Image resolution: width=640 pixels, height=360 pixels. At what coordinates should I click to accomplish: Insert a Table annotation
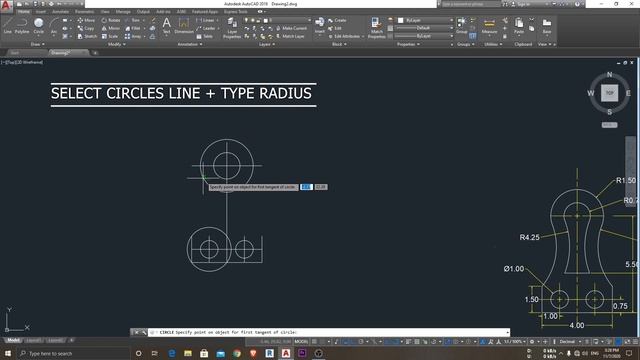pos(205,36)
